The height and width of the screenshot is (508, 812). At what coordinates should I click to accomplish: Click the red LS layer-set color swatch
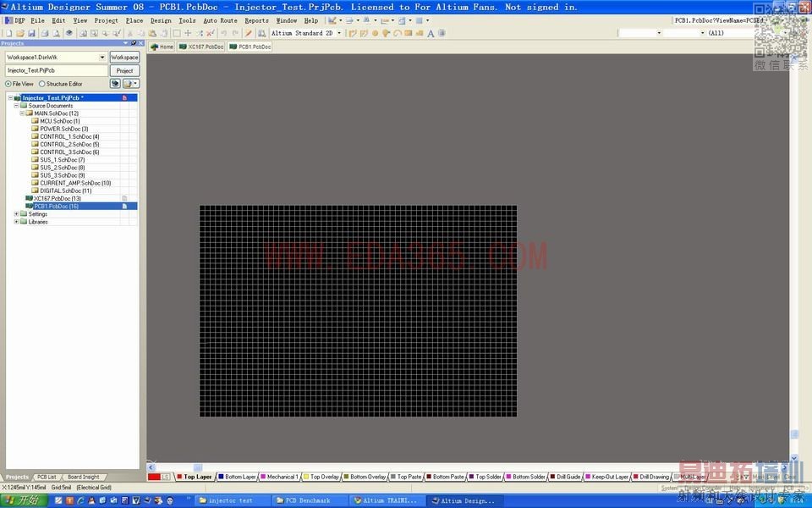[154, 477]
